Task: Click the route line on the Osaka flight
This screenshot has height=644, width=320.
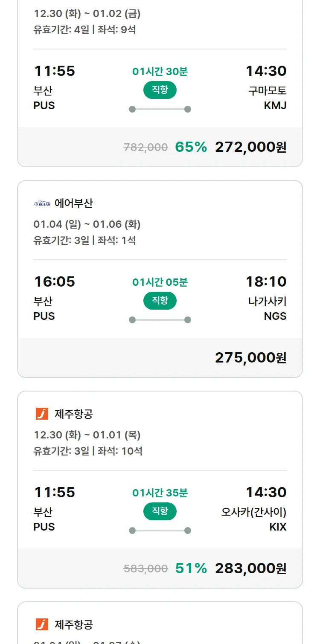Action: coord(160,531)
